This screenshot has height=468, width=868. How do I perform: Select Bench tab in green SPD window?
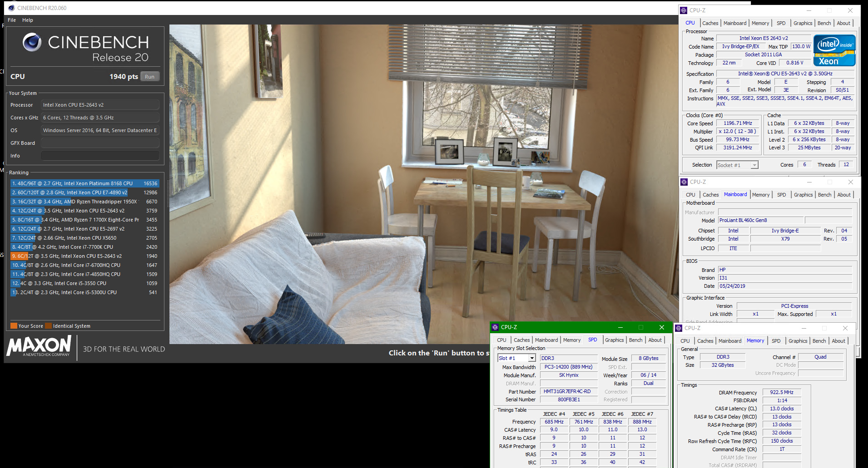pyautogui.click(x=636, y=340)
